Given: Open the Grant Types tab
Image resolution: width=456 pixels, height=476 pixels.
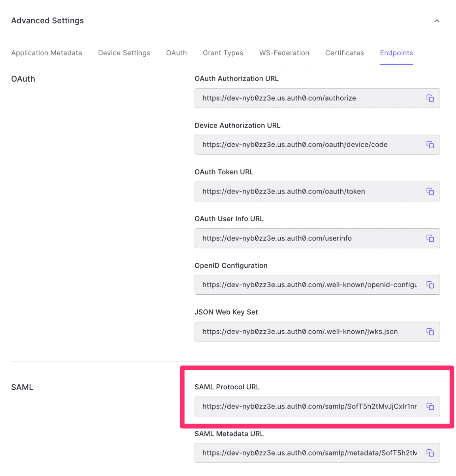Looking at the screenshot, I should coord(223,53).
